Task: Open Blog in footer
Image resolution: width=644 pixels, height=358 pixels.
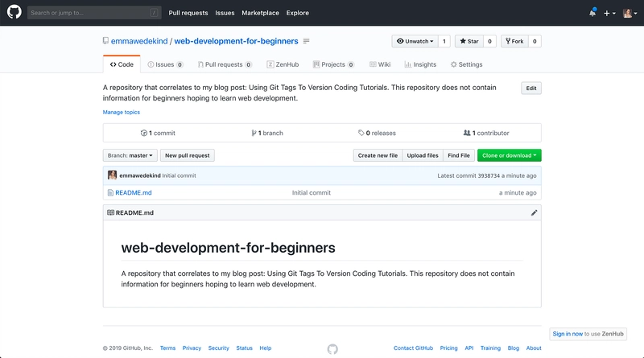Action: [514, 348]
